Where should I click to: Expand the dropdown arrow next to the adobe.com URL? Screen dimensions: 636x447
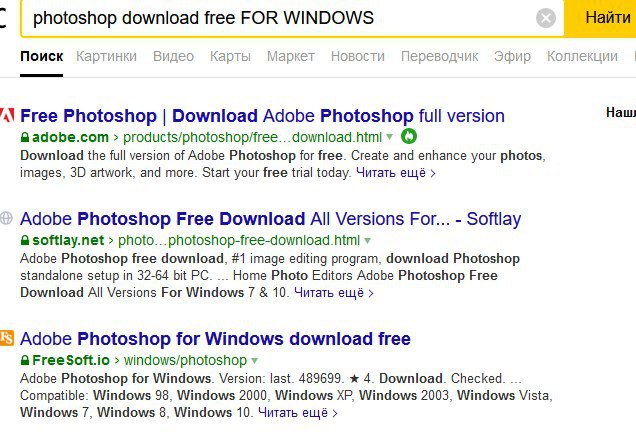[390, 137]
